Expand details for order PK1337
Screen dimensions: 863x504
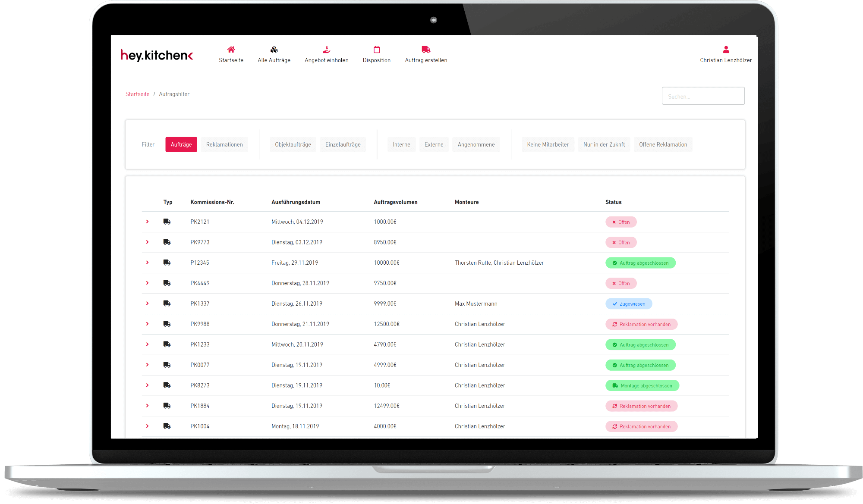click(x=147, y=304)
